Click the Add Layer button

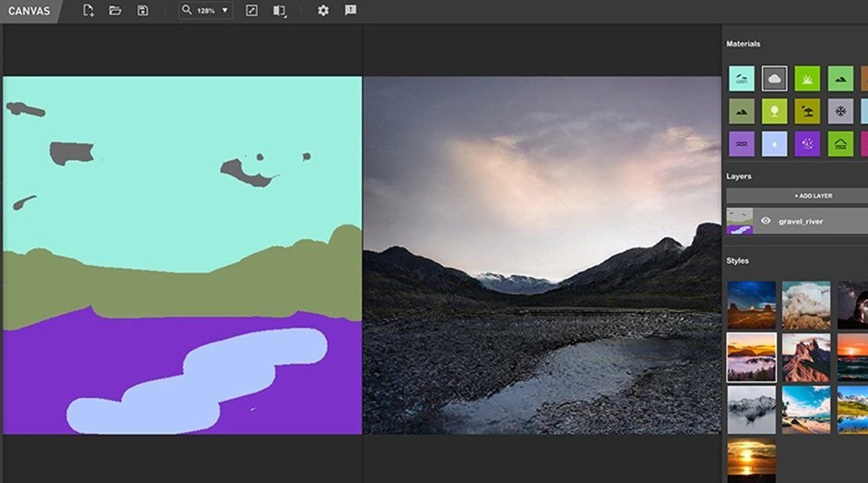coord(812,195)
